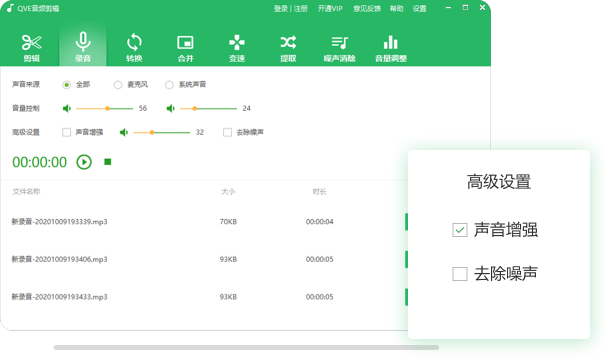Close the QVE window
Image resolution: width=609 pixels, height=360 pixels.
(x=482, y=7)
